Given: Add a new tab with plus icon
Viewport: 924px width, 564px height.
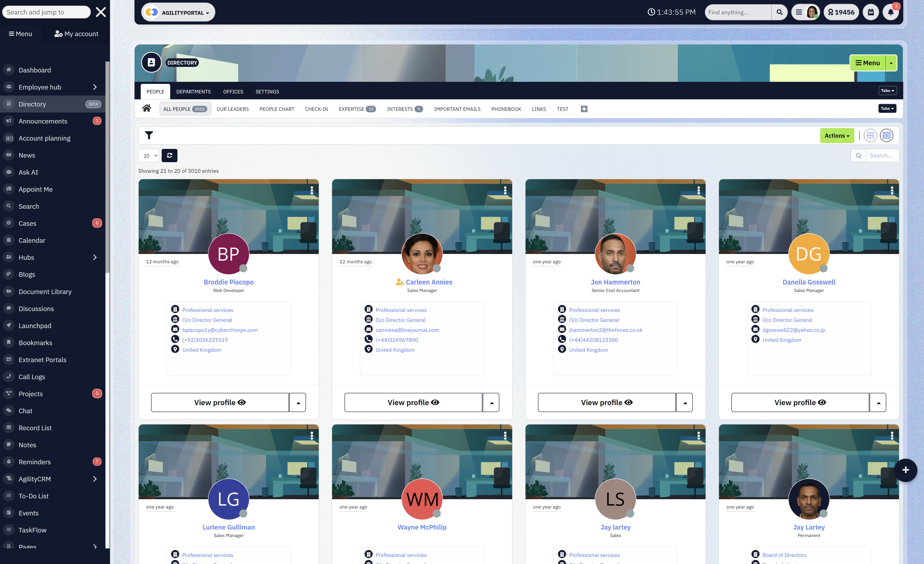Looking at the screenshot, I should [x=584, y=109].
